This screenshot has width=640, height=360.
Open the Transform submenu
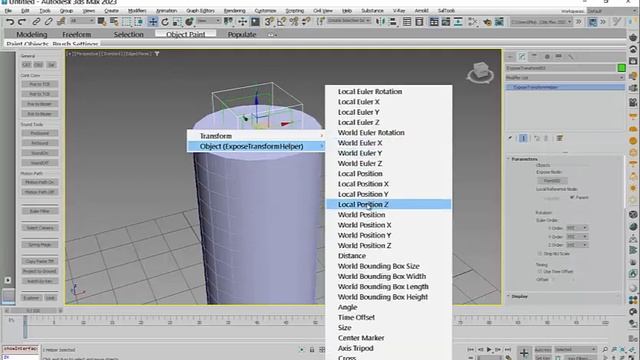coord(256,136)
